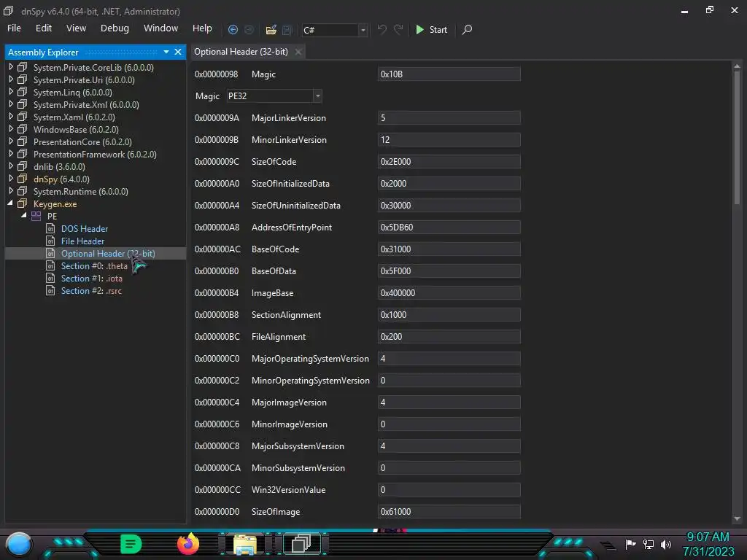The width and height of the screenshot is (747, 560).
Task: Select PresentationFramework (6.0.2.0) in the tree
Action: [x=96, y=155]
